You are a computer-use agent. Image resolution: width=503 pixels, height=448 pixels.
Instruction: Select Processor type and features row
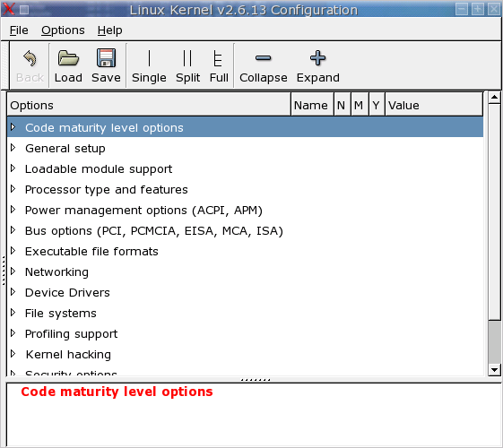click(x=245, y=189)
